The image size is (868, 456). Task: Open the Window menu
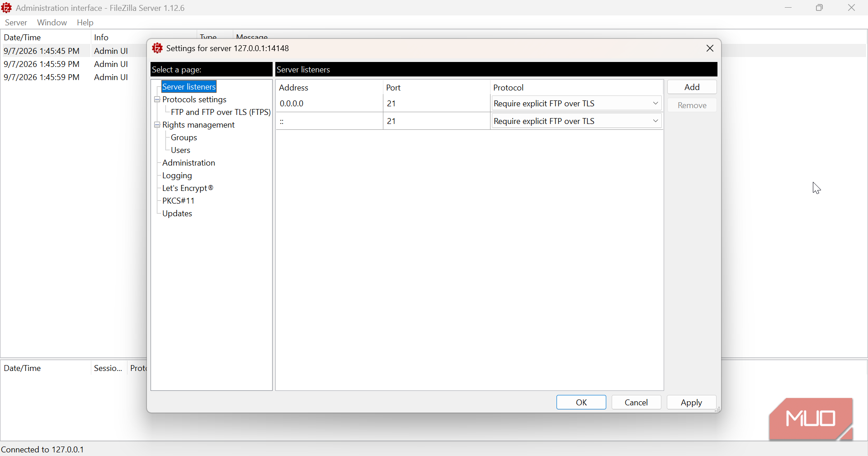52,23
